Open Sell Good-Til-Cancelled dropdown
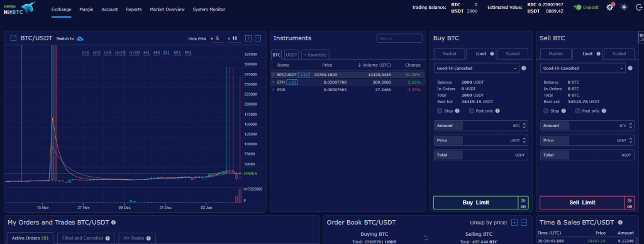The image size is (644, 244). pos(583,68)
